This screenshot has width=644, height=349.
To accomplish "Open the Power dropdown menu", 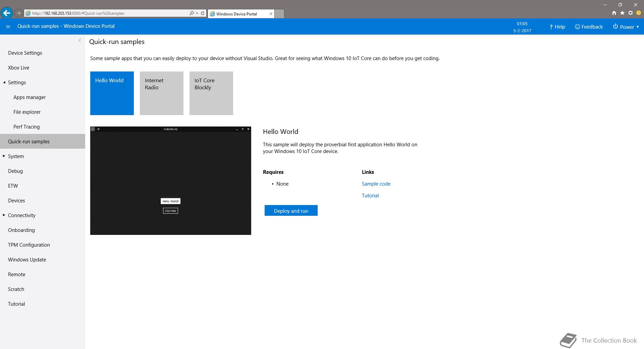I will [626, 27].
